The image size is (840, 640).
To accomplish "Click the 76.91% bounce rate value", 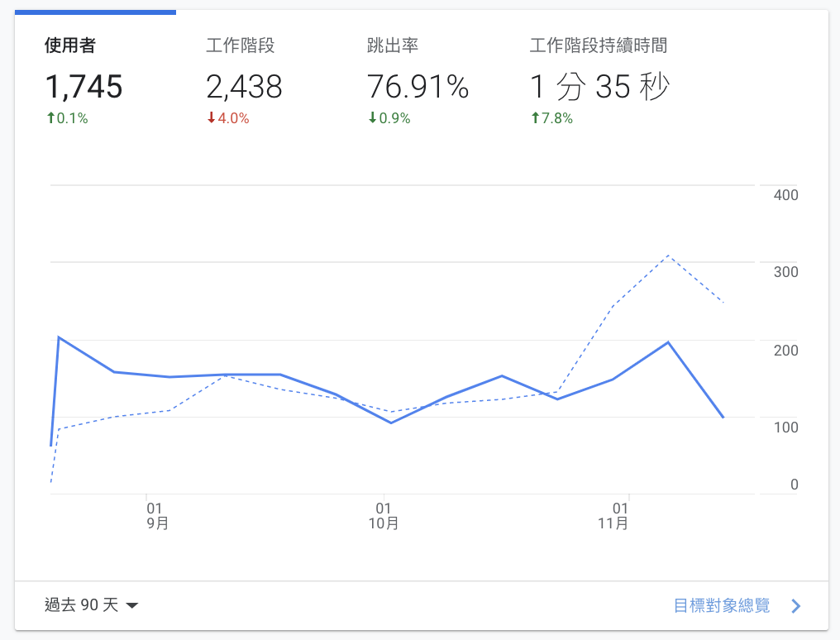I will click(x=418, y=87).
